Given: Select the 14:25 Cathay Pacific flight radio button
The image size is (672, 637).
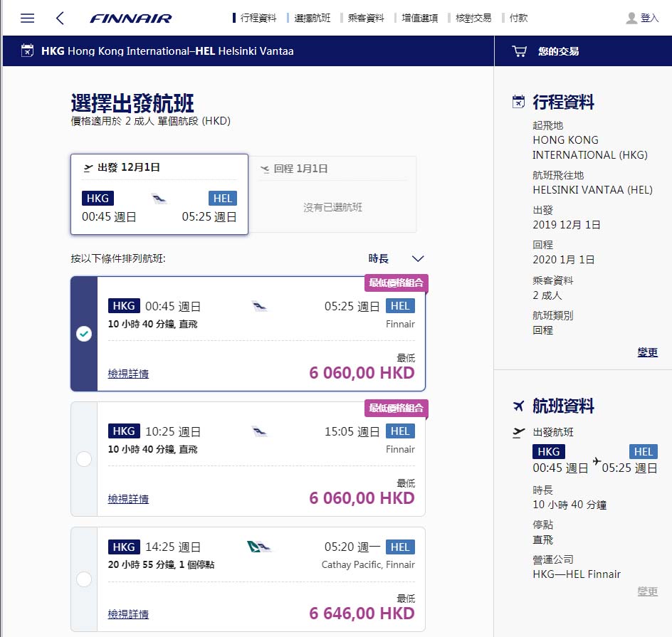Looking at the screenshot, I should coord(84,579).
